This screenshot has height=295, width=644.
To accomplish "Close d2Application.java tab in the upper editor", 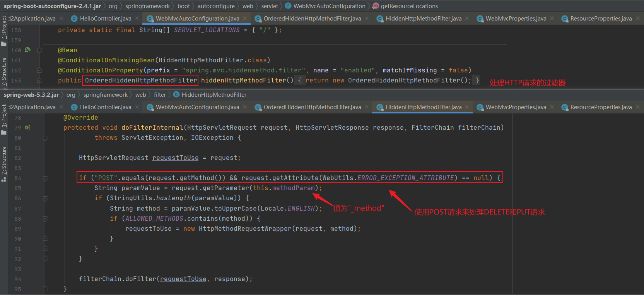I will [61, 18].
